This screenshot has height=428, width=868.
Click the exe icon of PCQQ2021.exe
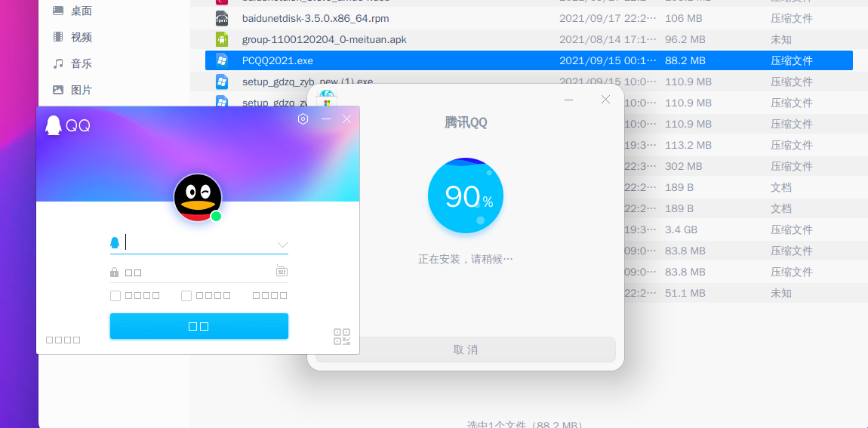click(x=221, y=60)
